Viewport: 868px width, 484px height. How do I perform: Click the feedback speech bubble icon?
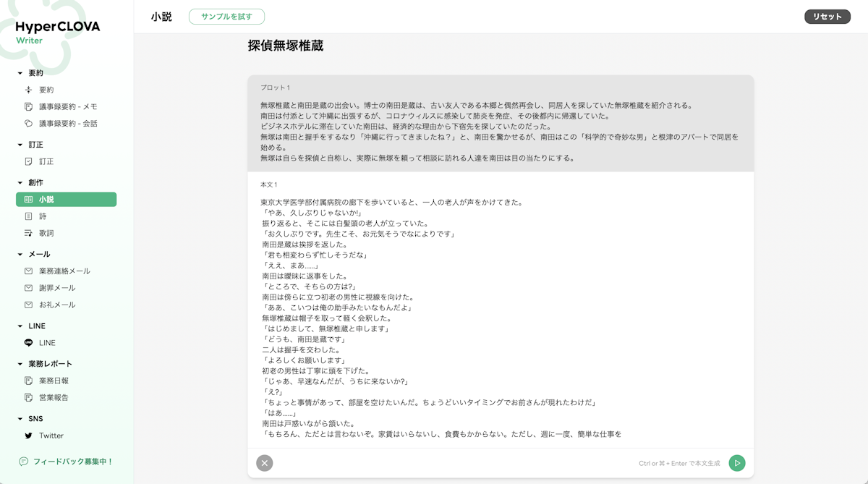tap(24, 461)
